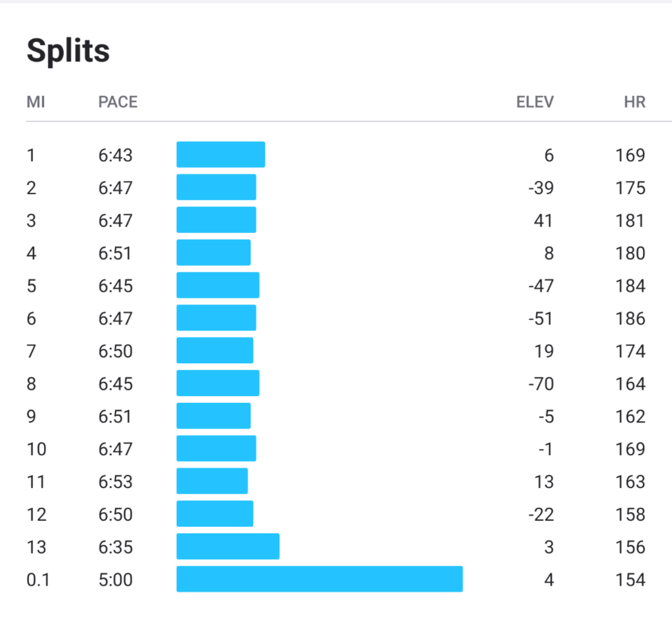Select the MI column header
This screenshot has width=672, height=628.
[36, 102]
